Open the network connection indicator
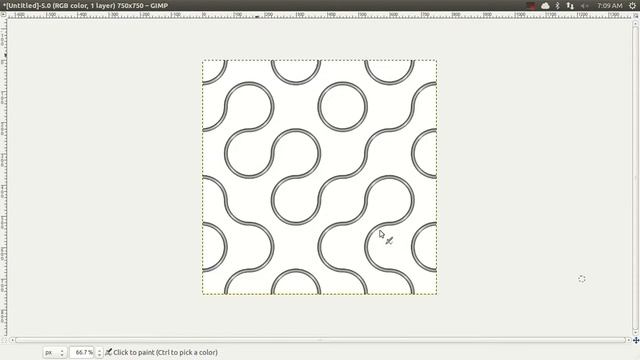Viewport: 640px width, 360px height. (x=570, y=6)
